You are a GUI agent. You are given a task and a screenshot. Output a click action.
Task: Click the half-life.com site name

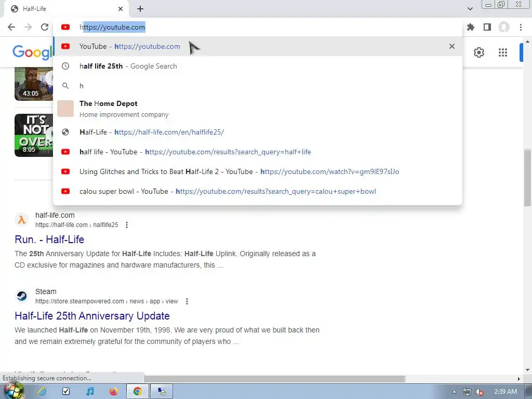55,215
